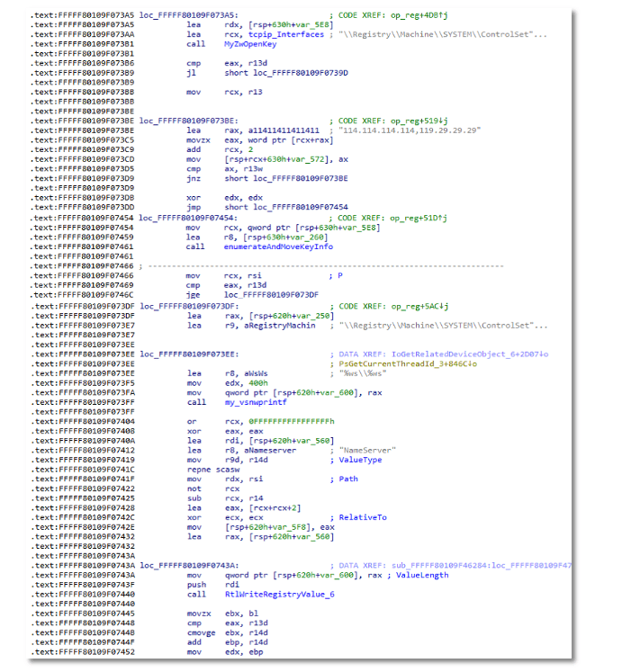Select the tcpip_Interfaces operand
622x672 pixels.
(286, 34)
